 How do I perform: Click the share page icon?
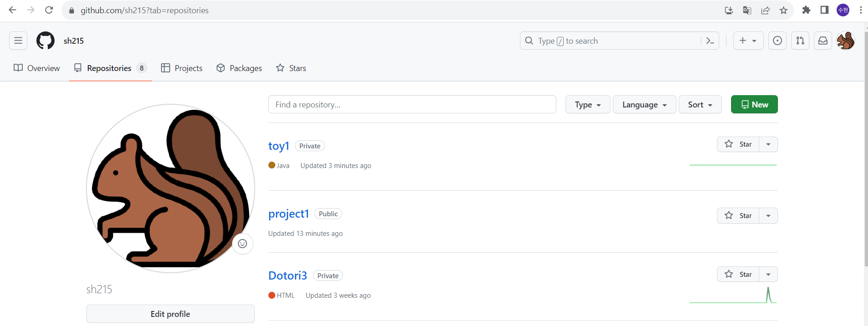(765, 10)
